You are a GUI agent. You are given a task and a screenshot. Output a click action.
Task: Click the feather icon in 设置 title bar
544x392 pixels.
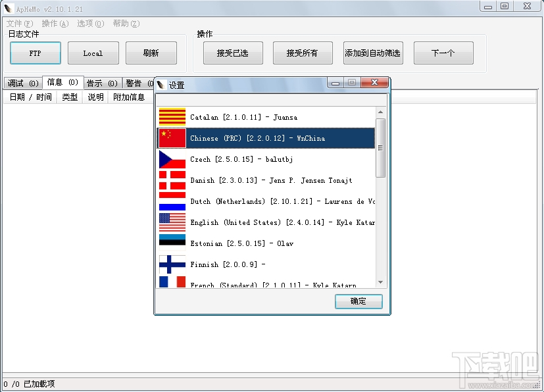pyautogui.click(x=161, y=85)
